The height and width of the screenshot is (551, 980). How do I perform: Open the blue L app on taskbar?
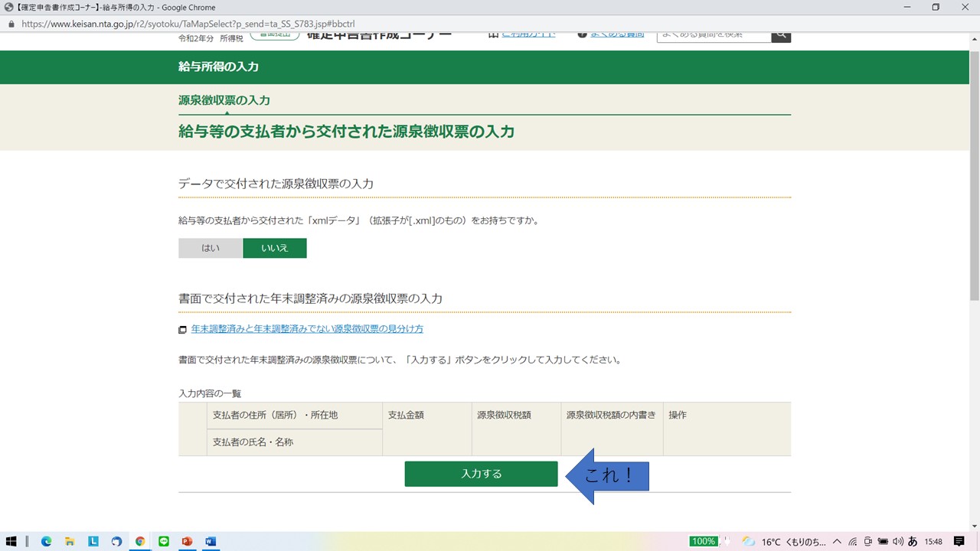click(x=93, y=541)
